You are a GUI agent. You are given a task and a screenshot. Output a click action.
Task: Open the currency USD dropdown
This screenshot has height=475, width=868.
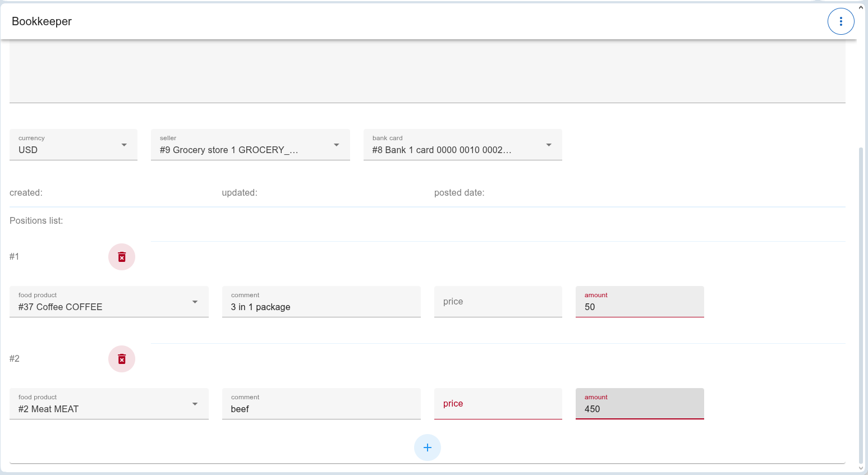(x=73, y=145)
